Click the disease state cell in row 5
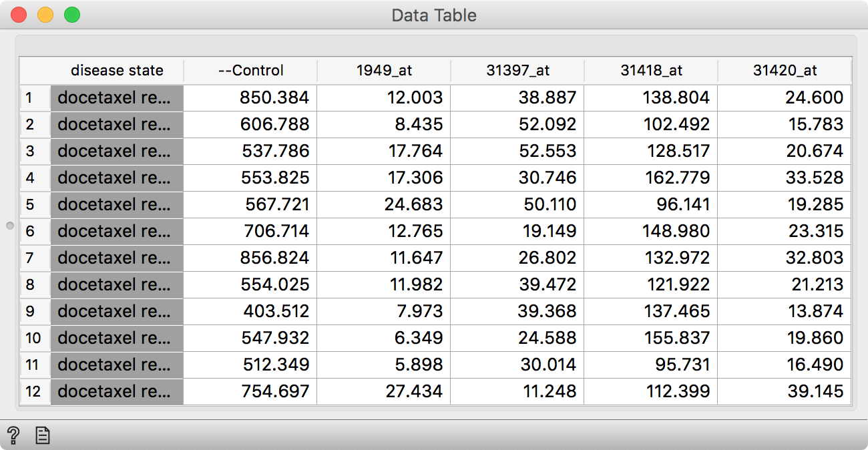Viewport: 868px width, 450px height. [117, 204]
